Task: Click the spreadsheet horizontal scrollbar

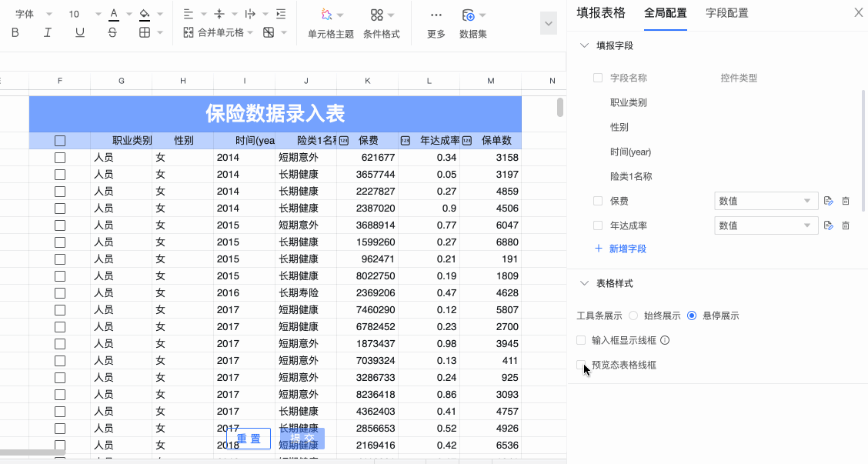Action: tap(32, 452)
